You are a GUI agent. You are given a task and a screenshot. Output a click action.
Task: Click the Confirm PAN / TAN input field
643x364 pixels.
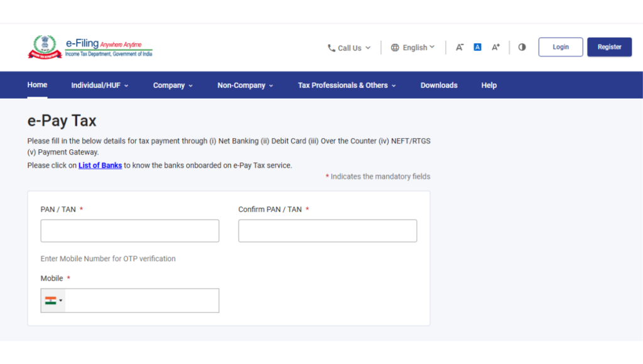pos(327,230)
